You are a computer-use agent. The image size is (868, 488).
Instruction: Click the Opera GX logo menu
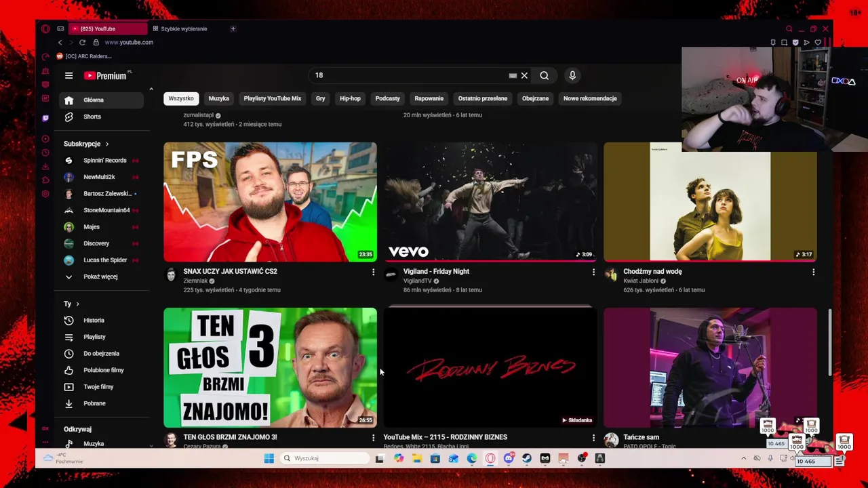tap(45, 28)
